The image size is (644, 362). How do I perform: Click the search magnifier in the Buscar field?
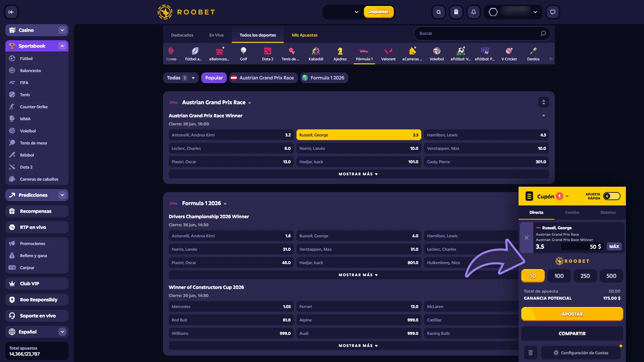(543, 34)
